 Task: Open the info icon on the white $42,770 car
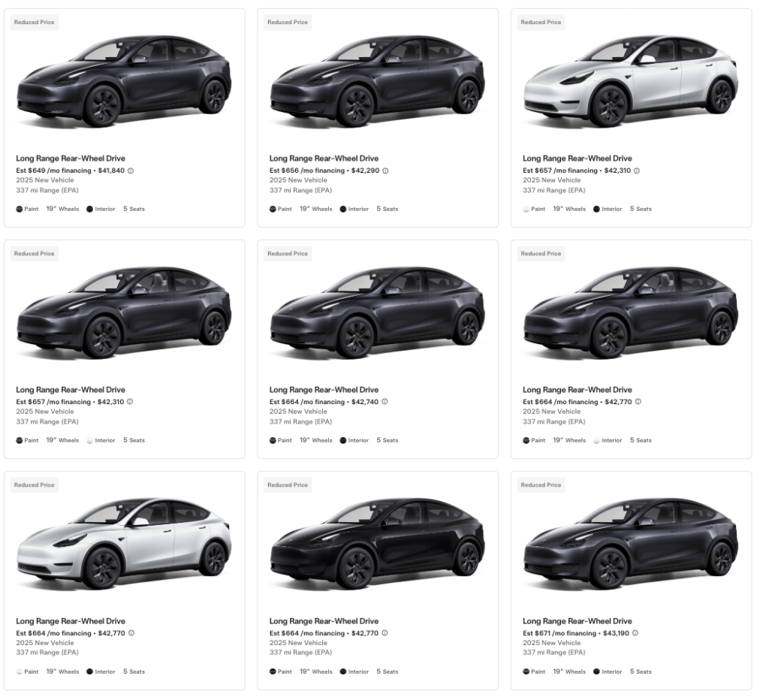[131, 633]
